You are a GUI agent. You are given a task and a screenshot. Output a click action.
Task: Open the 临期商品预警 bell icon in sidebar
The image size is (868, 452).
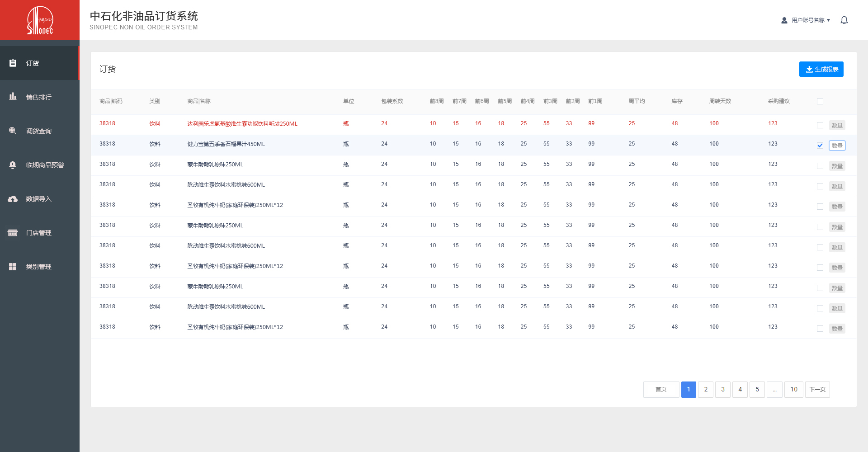13,165
